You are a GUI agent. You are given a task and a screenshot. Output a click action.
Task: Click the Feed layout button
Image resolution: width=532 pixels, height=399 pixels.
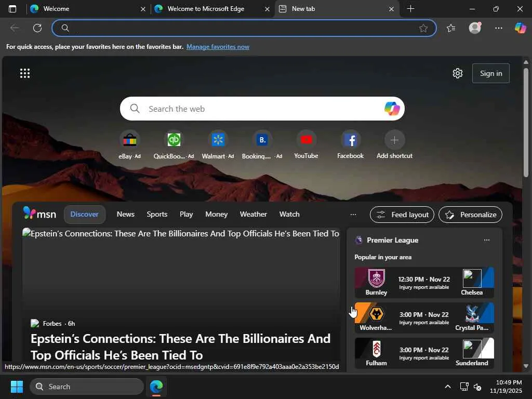pyautogui.click(x=402, y=215)
